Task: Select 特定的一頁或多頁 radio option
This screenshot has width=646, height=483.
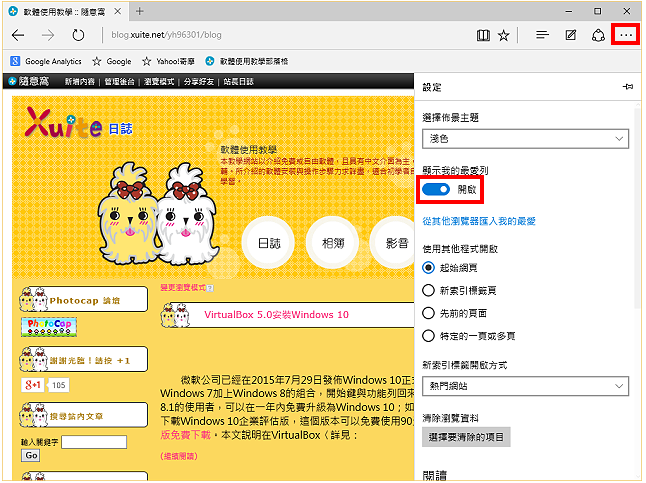Action: (x=428, y=336)
